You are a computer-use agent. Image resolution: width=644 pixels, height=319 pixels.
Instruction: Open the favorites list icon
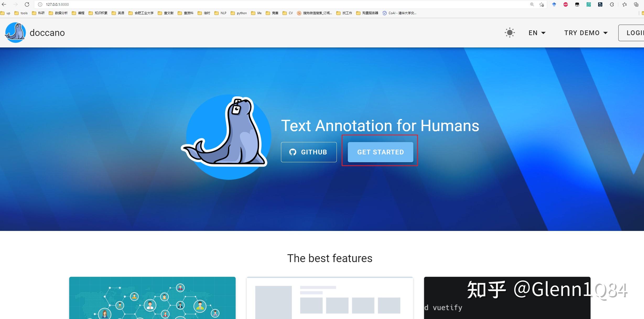pos(625,4)
